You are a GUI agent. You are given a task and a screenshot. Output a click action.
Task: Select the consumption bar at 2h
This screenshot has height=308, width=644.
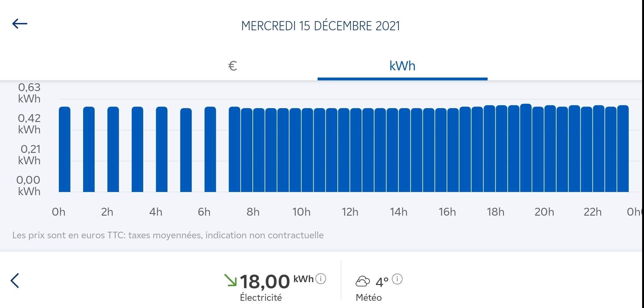113,149
